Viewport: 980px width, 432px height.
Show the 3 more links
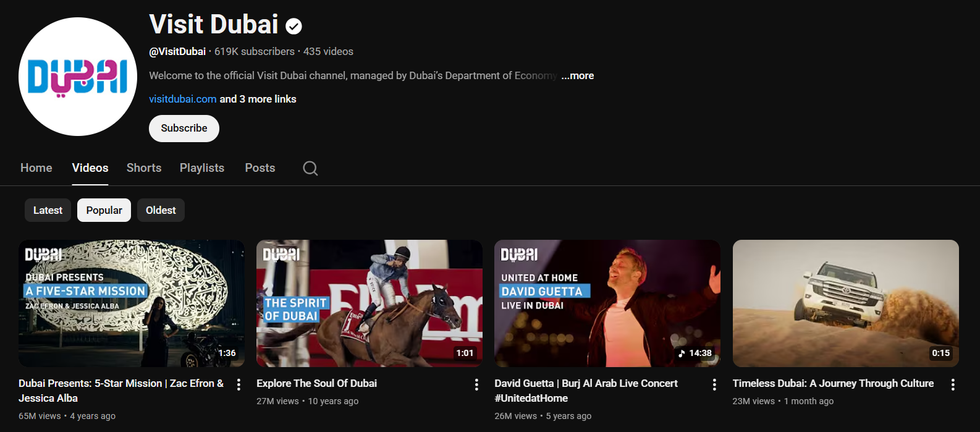pos(258,99)
